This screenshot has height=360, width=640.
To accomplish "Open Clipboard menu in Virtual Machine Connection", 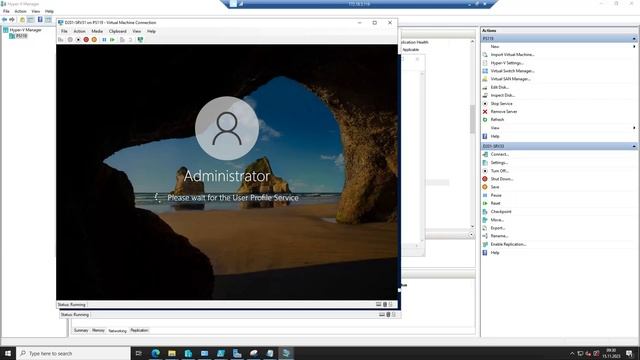I will coord(118,31).
